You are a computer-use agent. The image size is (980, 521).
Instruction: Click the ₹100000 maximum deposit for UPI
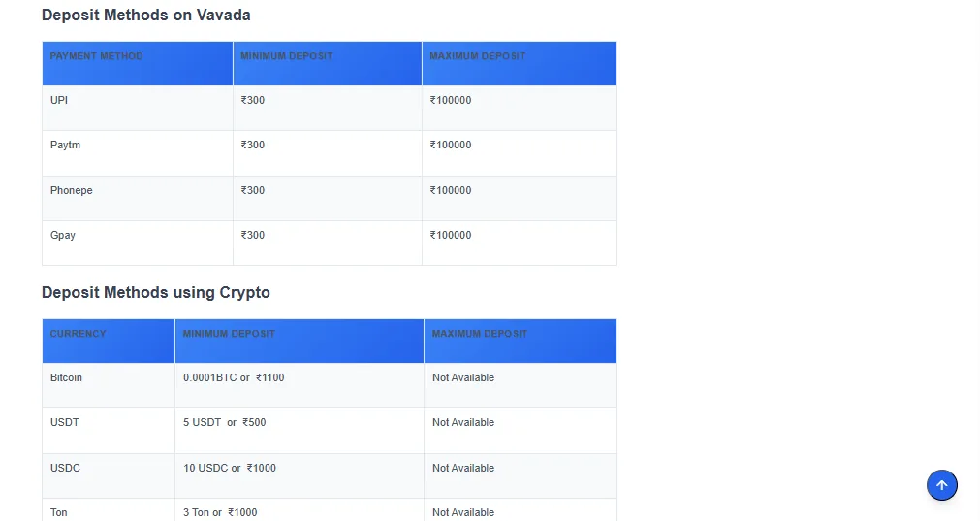click(520, 108)
